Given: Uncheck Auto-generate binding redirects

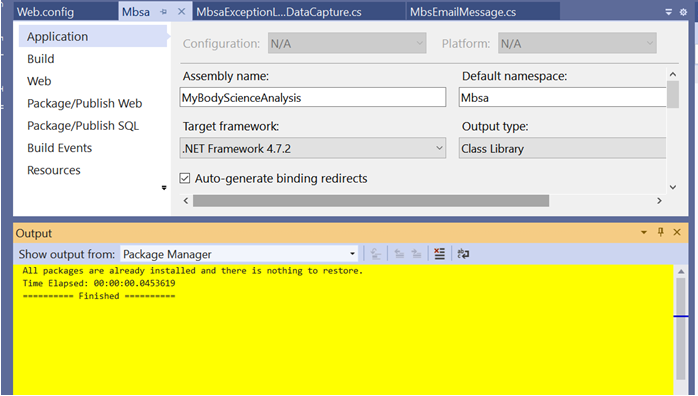Looking at the screenshot, I should pyautogui.click(x=185, y=178).
